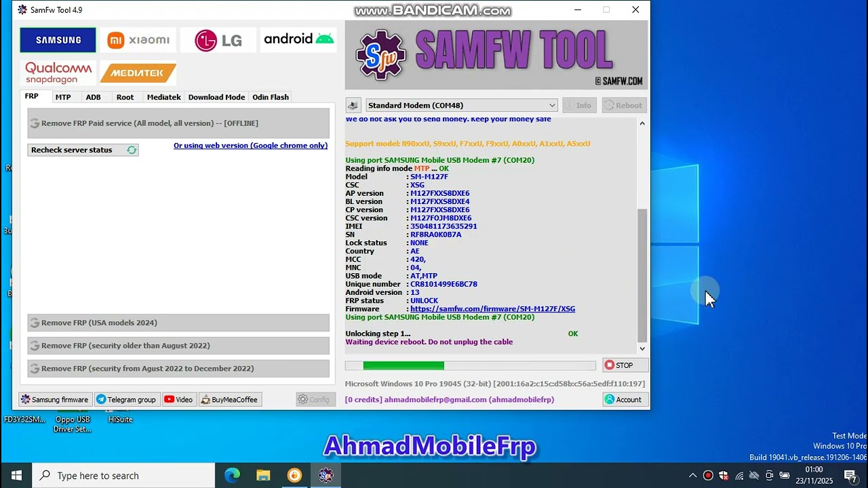The height and width of the screenshot is (488, 868).
Task: Switch to the Root tab
Action: [125, 97]
